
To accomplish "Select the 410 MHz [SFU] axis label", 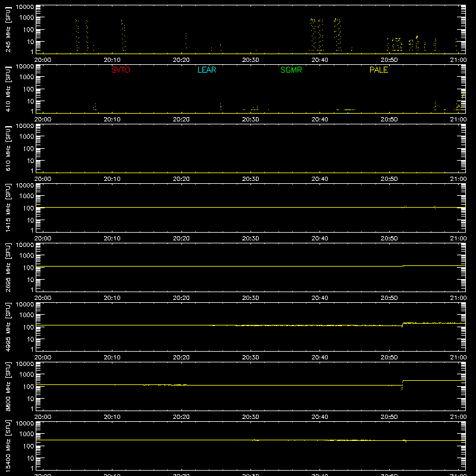I will click(x=8, y=89).
